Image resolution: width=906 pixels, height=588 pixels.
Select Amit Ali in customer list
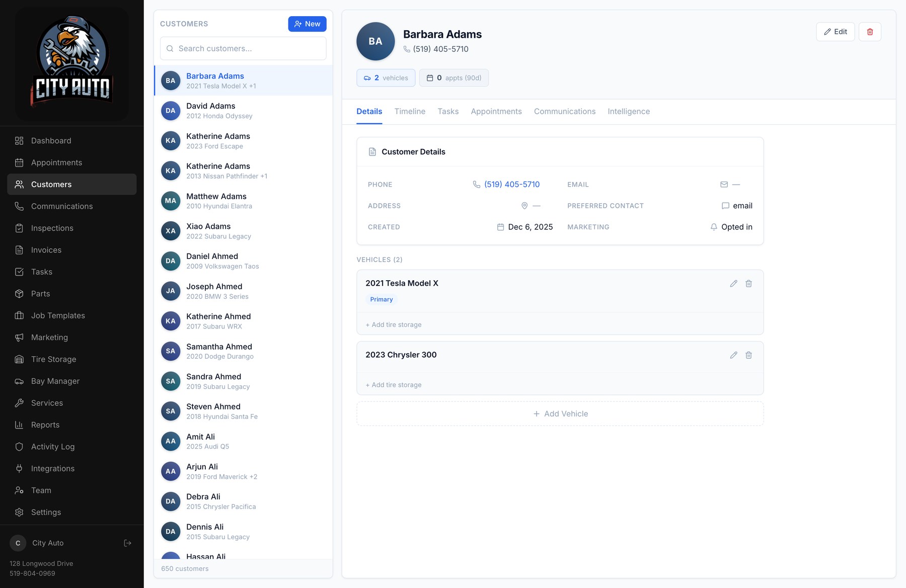(243, 441)
